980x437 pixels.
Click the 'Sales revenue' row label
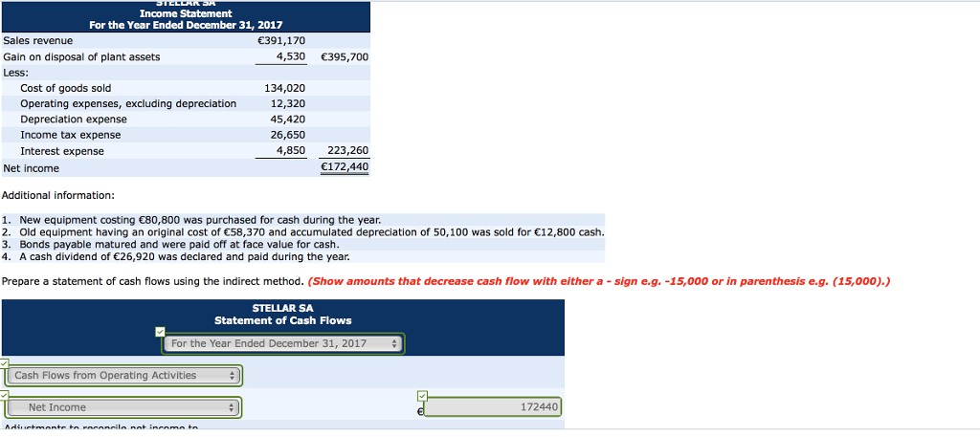pos(38,40)
